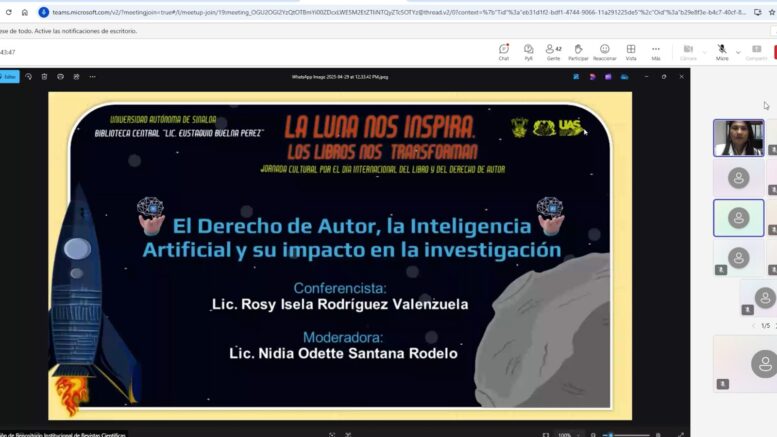Click the Compartir share button
This screenshot has height=437, width=777.
tap(757, 51)
